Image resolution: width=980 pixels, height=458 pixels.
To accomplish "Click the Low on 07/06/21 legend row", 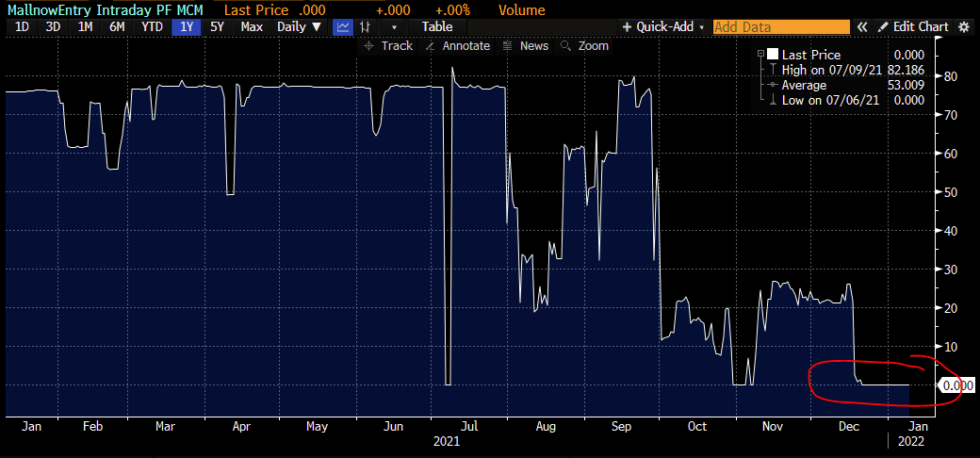I will (x=846, y=100).
